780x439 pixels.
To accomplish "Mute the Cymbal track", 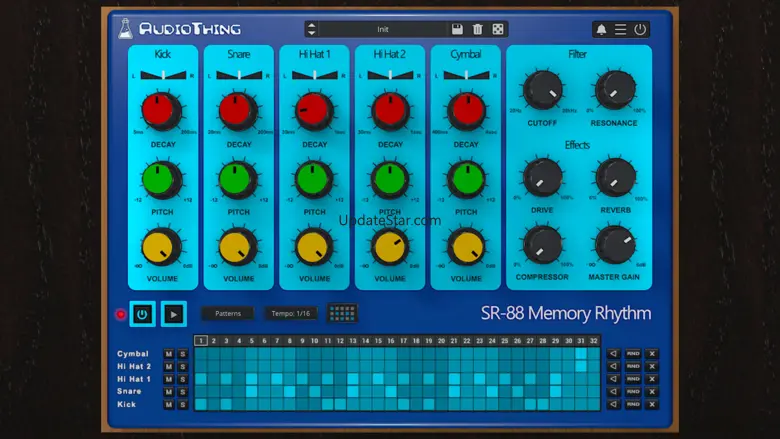I will tap(169, 354).
